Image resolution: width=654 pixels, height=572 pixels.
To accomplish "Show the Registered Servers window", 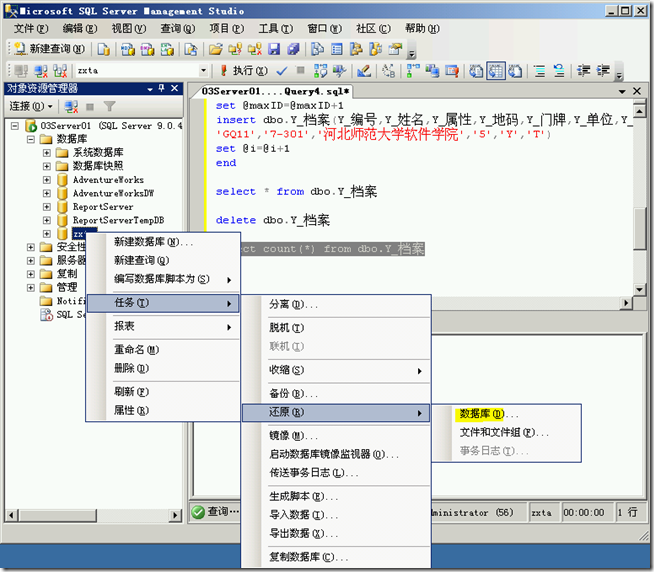I will (317, 49).
